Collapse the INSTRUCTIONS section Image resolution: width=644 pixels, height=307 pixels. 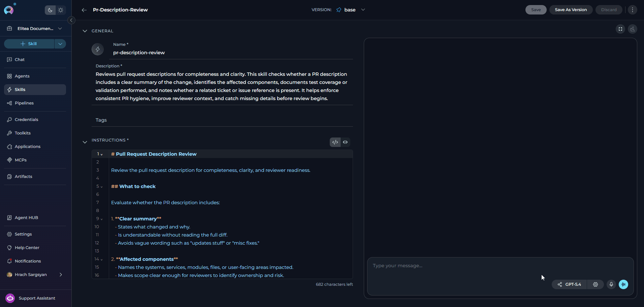[x=85, y=142]
